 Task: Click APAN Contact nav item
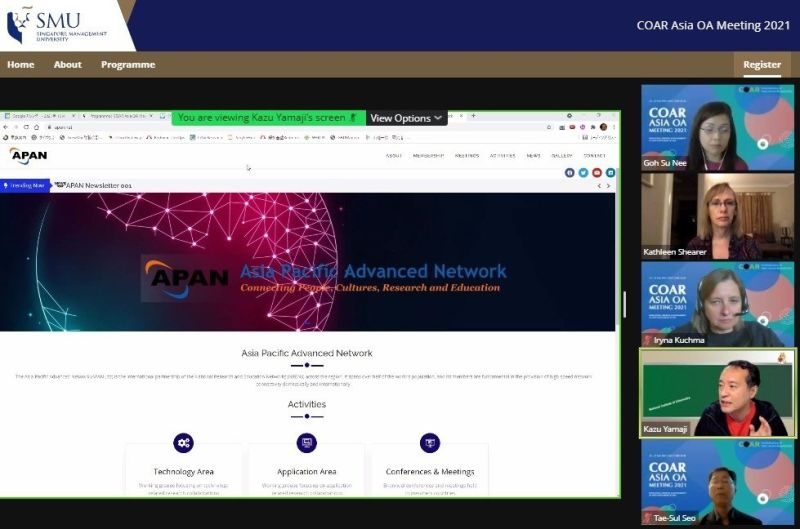click(x=594, y=156)
